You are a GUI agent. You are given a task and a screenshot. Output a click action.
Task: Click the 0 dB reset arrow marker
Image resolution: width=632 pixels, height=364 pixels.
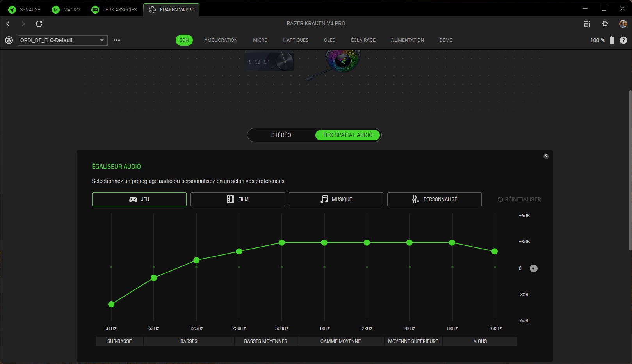click(534, 268)
